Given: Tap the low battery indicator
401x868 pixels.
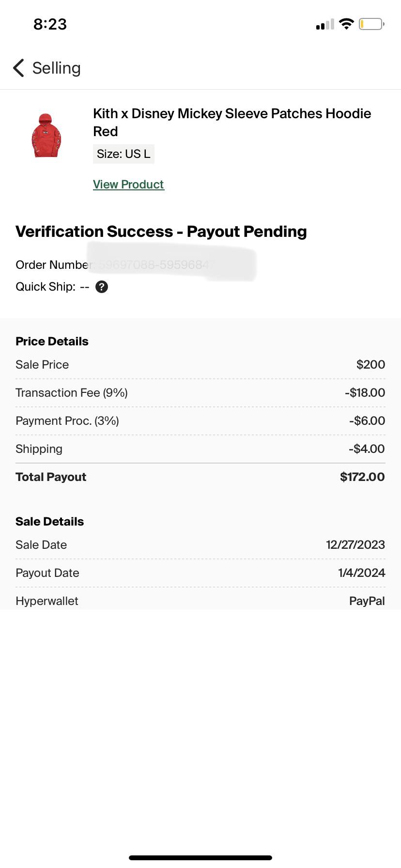Looking at the screenshot, I should (x=371, y=23).
